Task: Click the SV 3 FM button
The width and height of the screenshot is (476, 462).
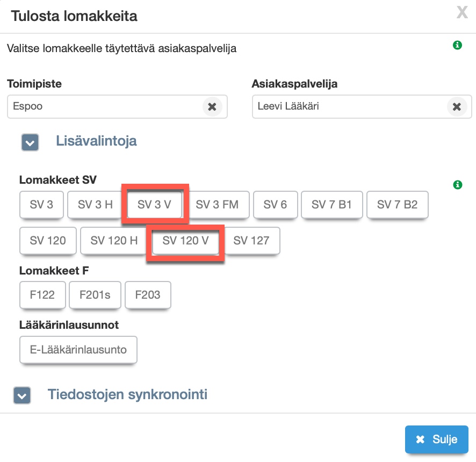Action: [x=217, y=205]
